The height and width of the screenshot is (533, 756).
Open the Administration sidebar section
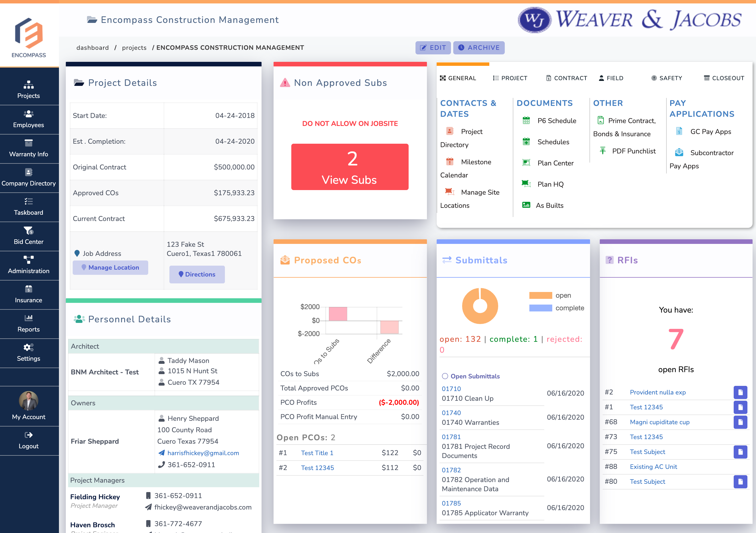coord(29,265)
